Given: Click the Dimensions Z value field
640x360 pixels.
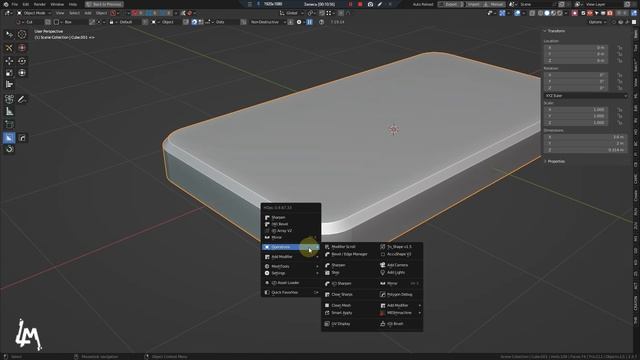Looking at the screenshot, I should 584,150.
